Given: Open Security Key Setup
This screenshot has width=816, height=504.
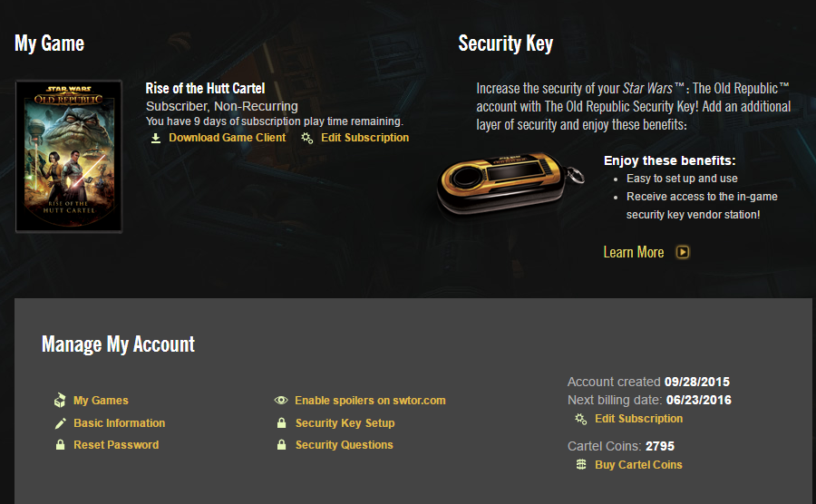Looking at the screenshot, I should 345,423.
